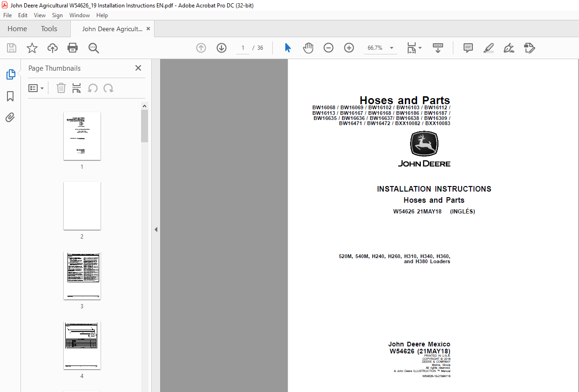Select the arrow Selection tool
The height and width of the screenshot is (392, 579).
click(x=288, y=48)
